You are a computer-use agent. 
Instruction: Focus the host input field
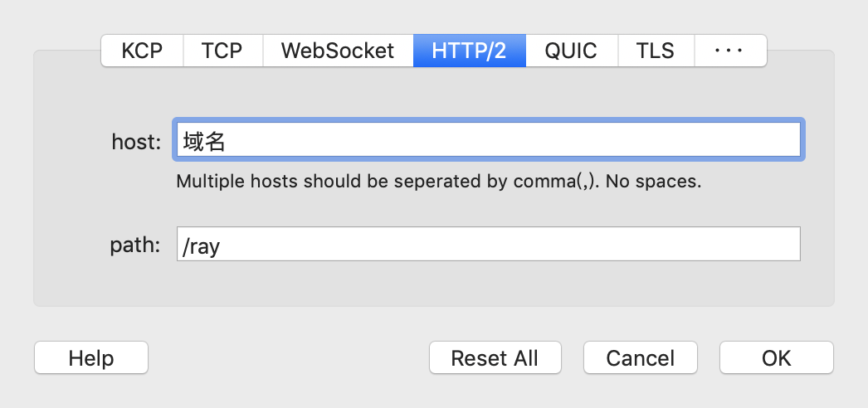click(x=488, y=140)
